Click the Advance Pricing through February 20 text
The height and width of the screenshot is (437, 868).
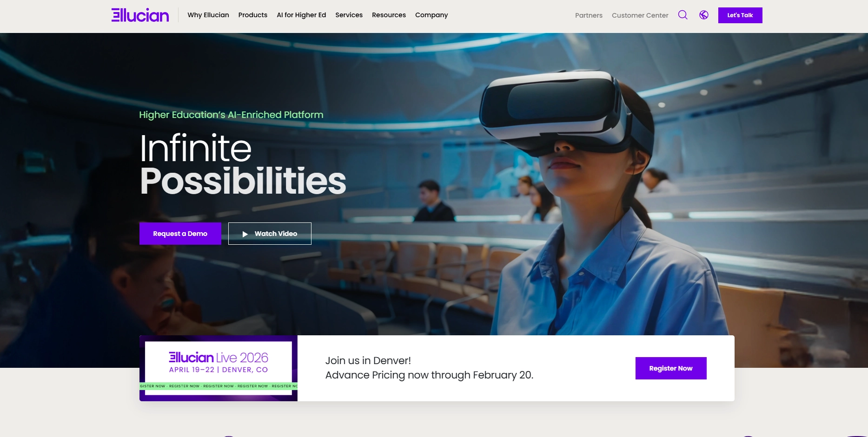[x=429, y=375]
